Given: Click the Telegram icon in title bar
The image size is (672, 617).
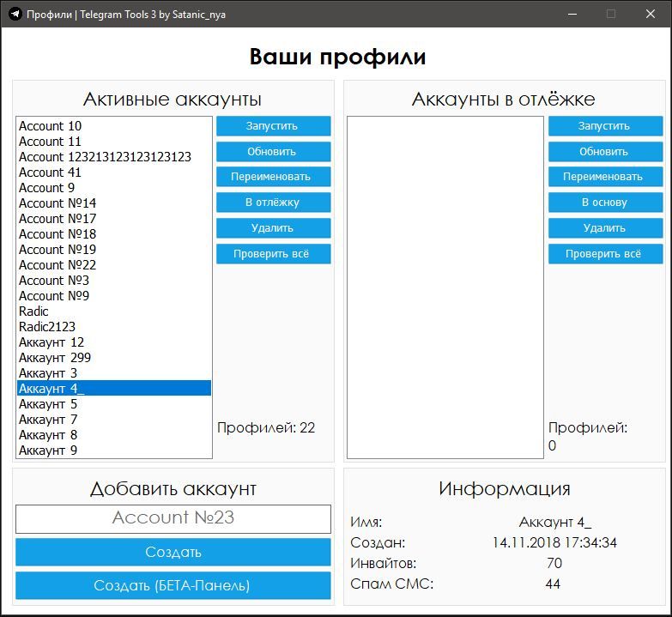Looking at the screenshot, I should click(x=15, y=14).
